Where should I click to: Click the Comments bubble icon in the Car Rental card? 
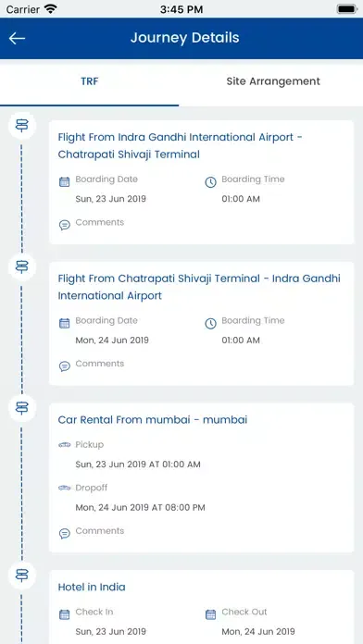(65, 533)
